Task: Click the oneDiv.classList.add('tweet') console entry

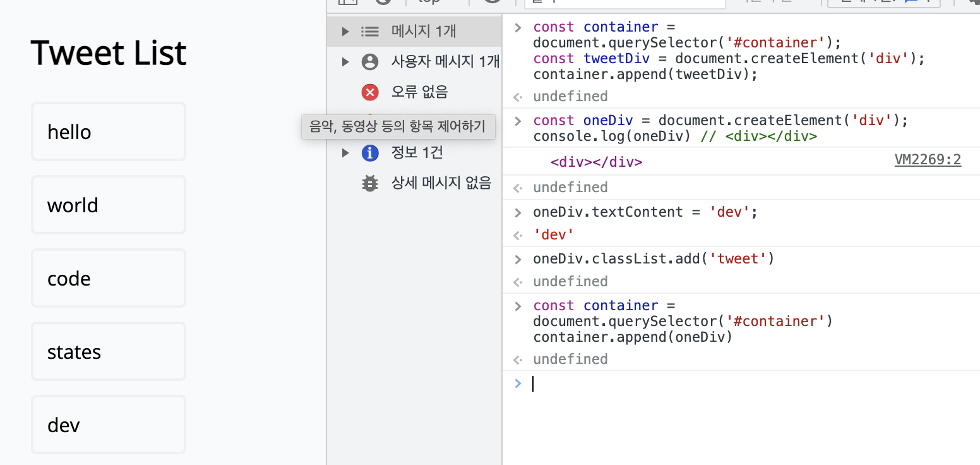Action: (654, 259)
